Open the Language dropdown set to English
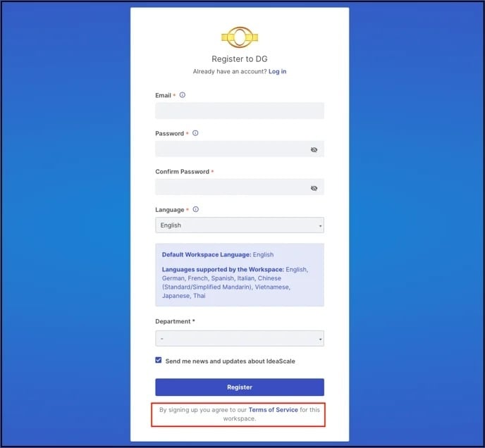Screen dimensions: 485x448 click(x=240, y=225)
